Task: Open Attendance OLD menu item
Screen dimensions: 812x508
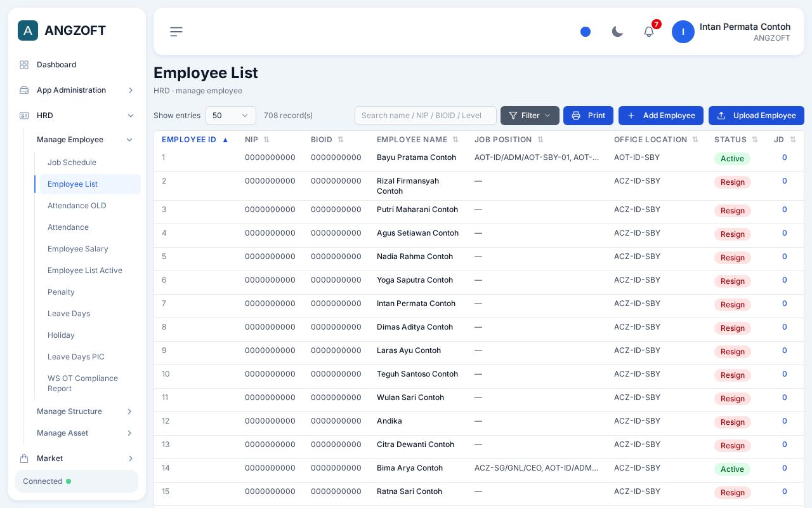Action: coord(90,206)
